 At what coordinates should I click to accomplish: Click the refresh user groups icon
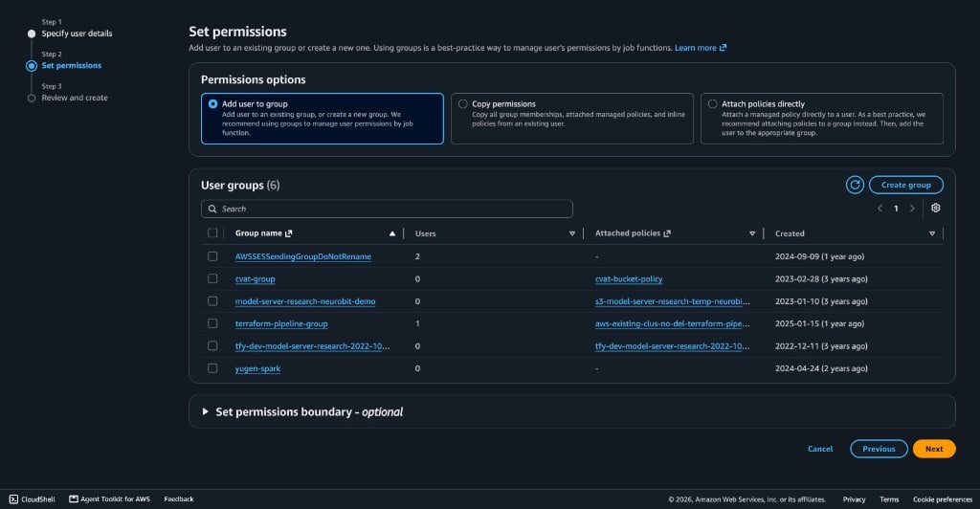click(855, 185)
